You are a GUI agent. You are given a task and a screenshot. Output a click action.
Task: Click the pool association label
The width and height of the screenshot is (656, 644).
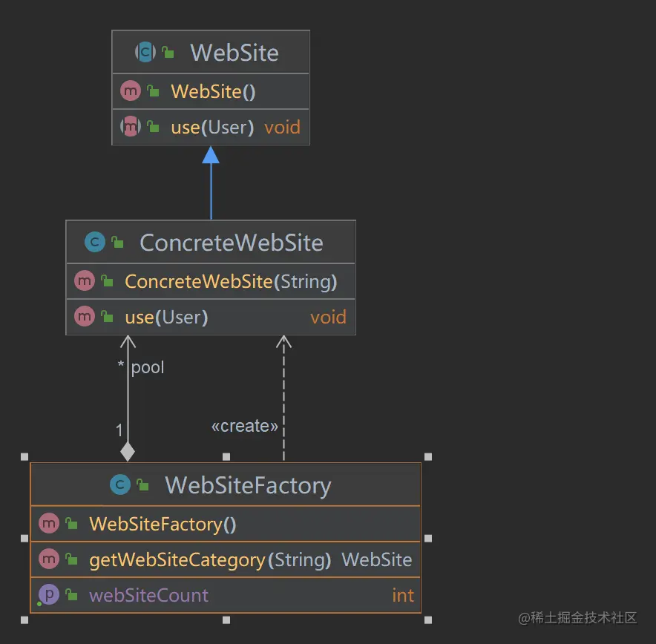147,367
